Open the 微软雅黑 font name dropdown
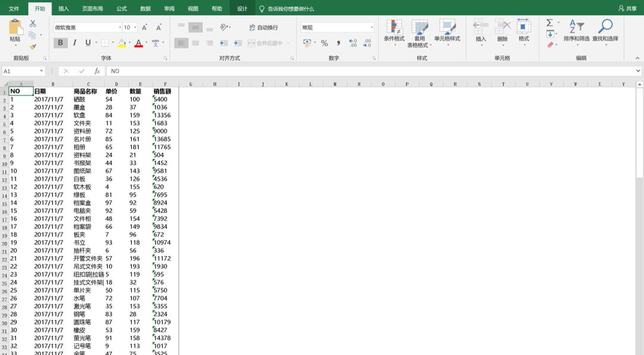The width and height of the screenshot is (644, 355). point(119,27)
